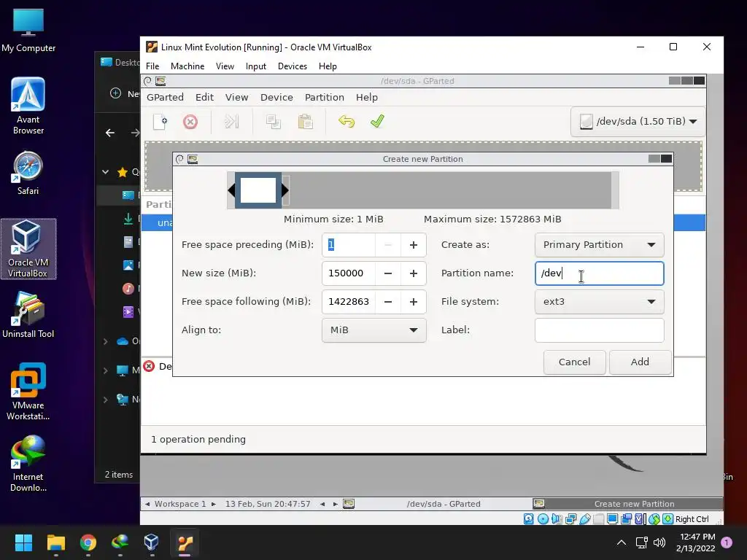Click VirtualBox mouse integration status icon
This screenshot has height=560, width=747.
coord(654,519)
